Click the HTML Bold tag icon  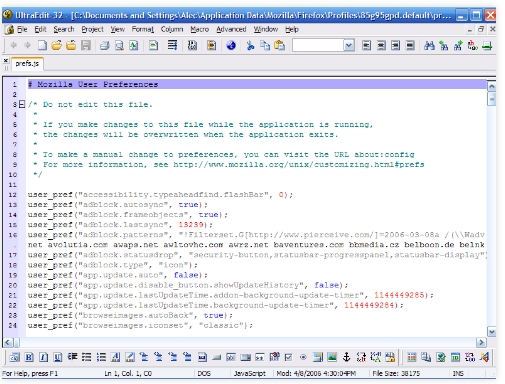29,357
